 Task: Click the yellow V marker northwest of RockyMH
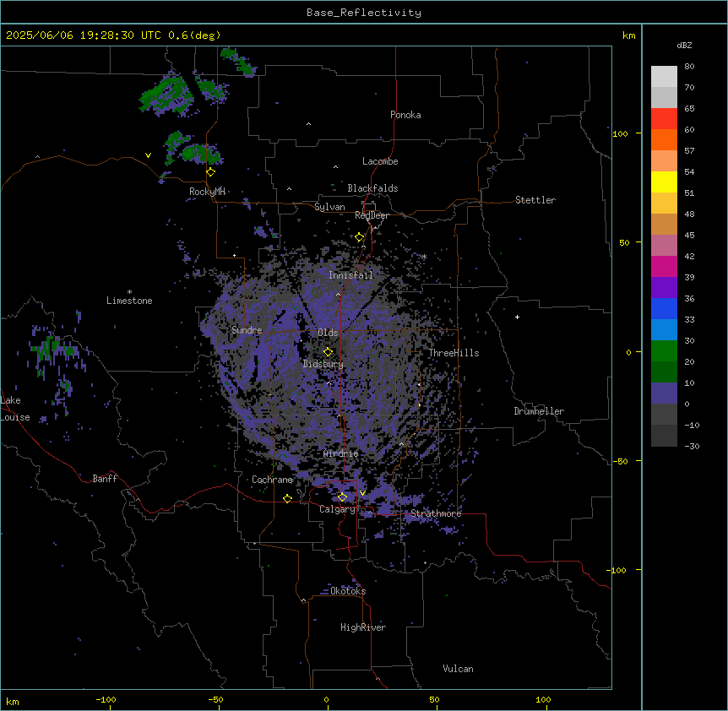(x=148, y=155)
